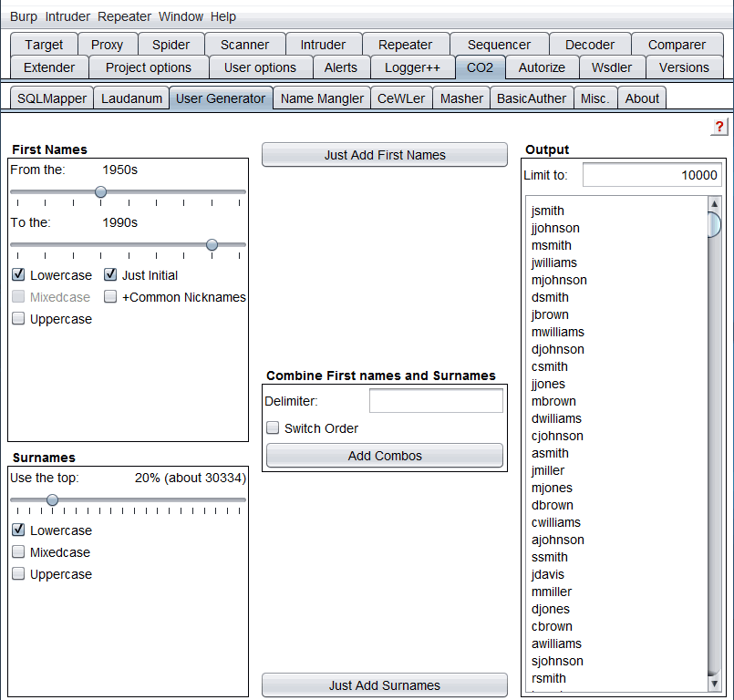Select 'jdavis' in the output list

click(x=548, y=574)
